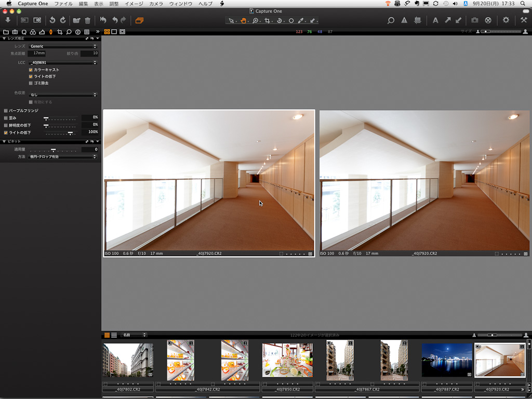Open preferences with the gear icon
Viewport: 532px width, 399px height.
click(x=506, y=20)
